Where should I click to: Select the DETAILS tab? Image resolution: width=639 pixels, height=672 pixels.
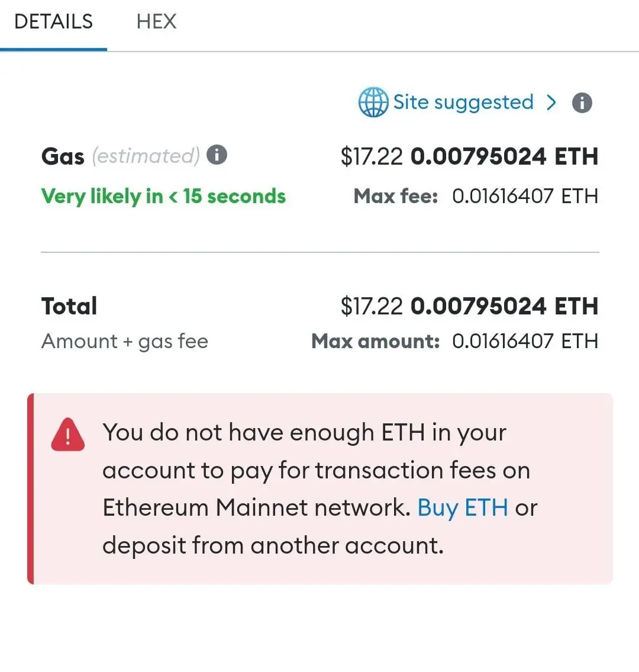coord(53,21)
